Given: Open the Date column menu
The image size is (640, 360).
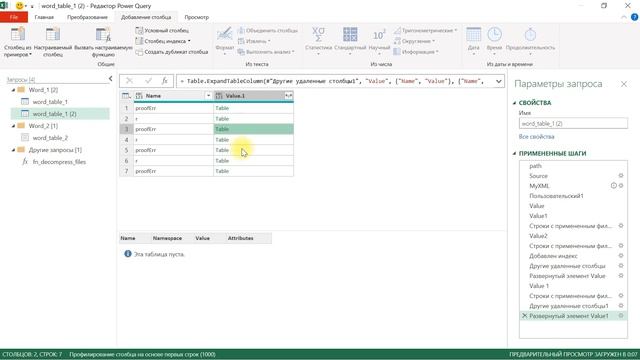Looking at the screenshot, I should pyautogui.click(x=473, y=42).
